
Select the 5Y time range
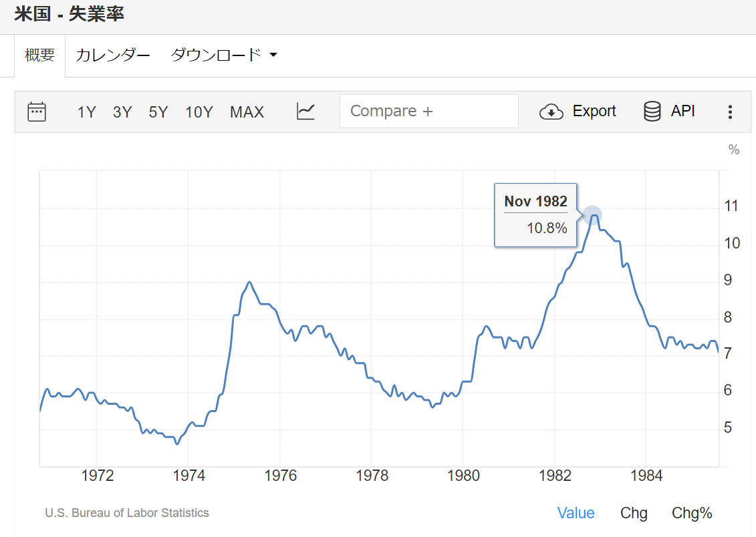[158, 112]
